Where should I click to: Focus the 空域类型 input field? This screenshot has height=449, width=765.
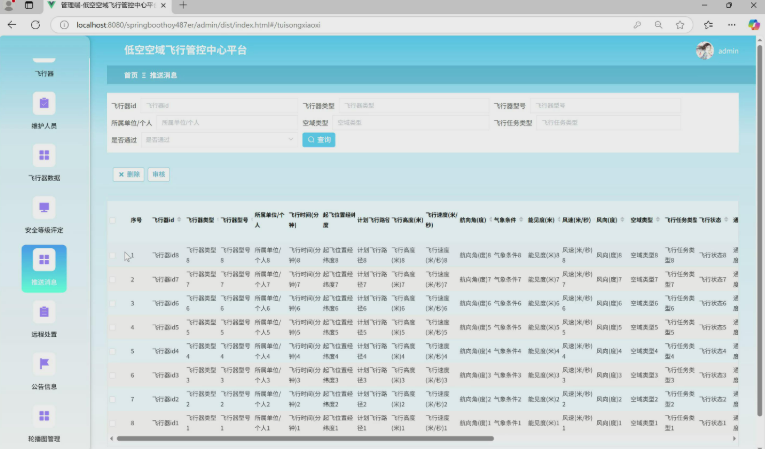(411, 122)
